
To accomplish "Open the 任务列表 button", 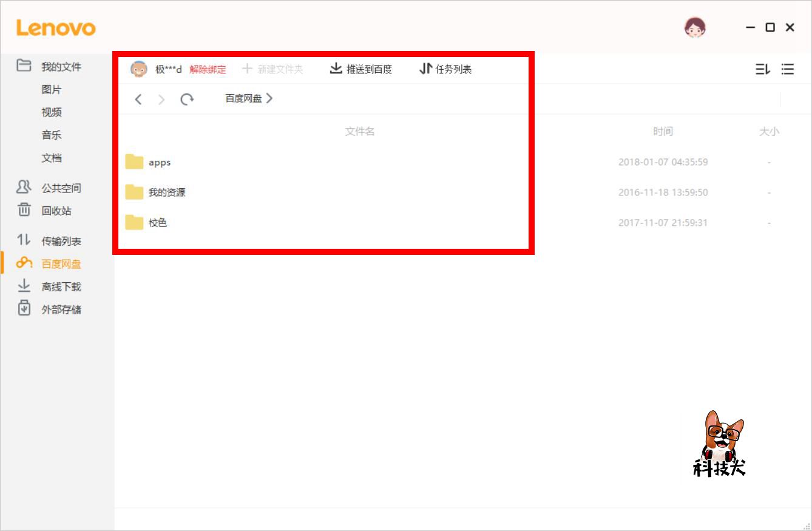I will click(445, 69).
